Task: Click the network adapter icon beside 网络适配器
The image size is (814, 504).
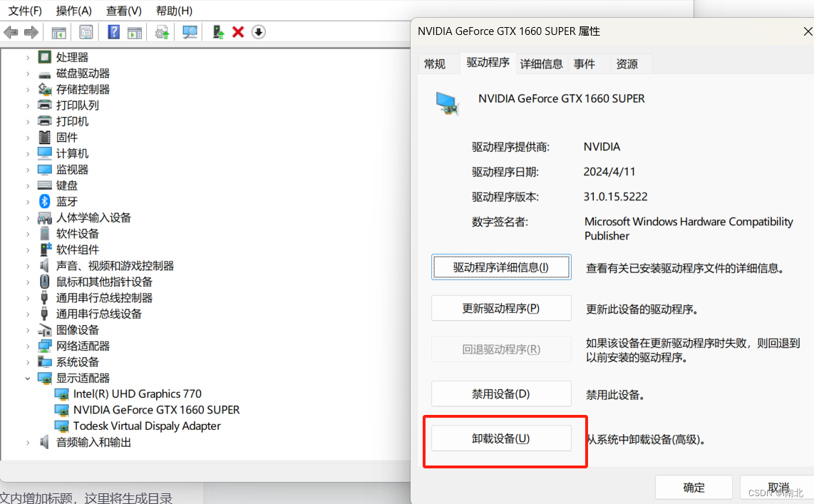Action: point(45,346)
